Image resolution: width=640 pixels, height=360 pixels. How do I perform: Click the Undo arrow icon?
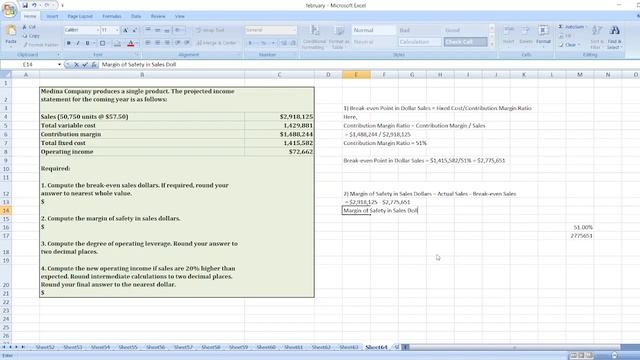[34, 5]
